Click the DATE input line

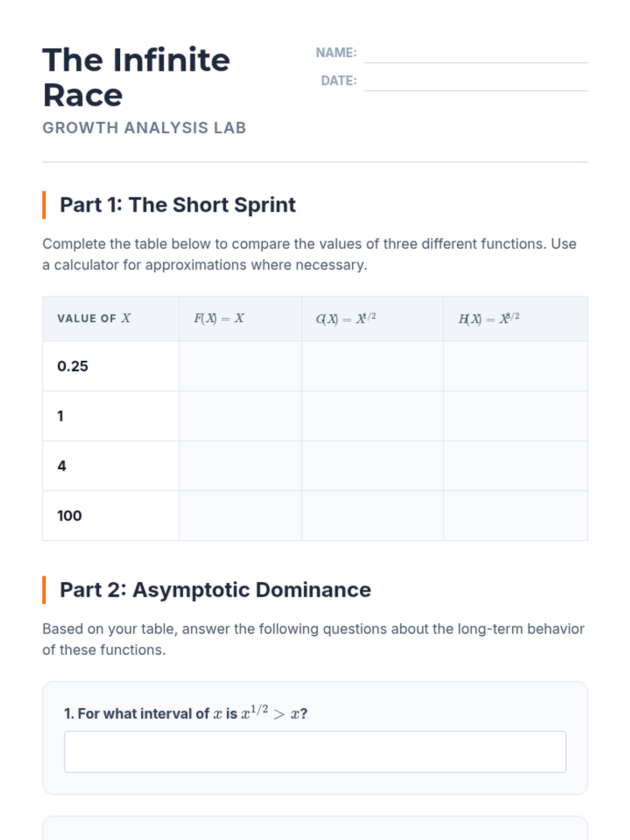click(476, 82)
